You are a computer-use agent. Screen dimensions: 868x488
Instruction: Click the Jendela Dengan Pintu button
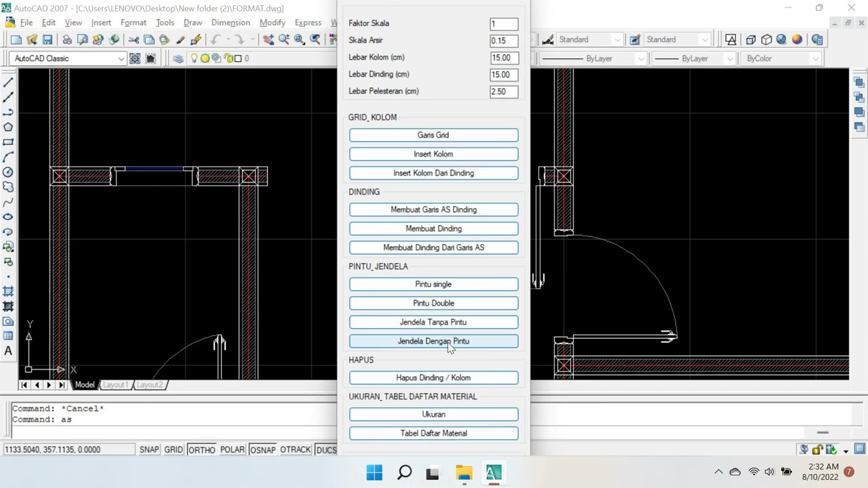[x=433, y=341]
